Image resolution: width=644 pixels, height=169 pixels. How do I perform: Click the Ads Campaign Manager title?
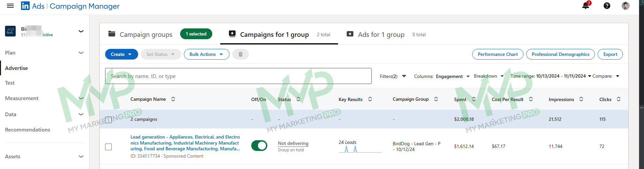point(76,6)
